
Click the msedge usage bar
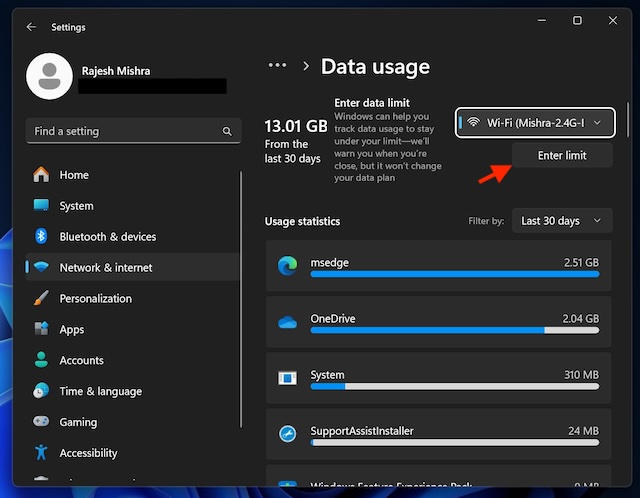click(x=455, y=274)
